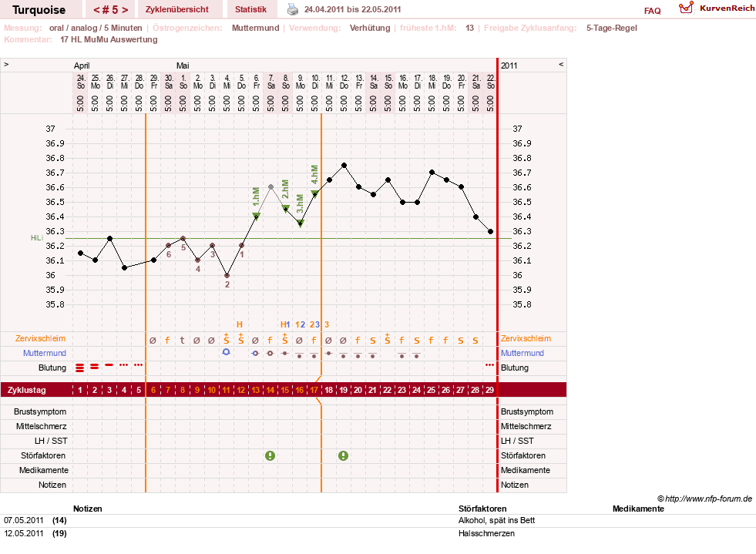756x554 pixels.
Task: Collapse chart with the right-edge < arrow
Action: pyautogui.click(x=561, y=64)
